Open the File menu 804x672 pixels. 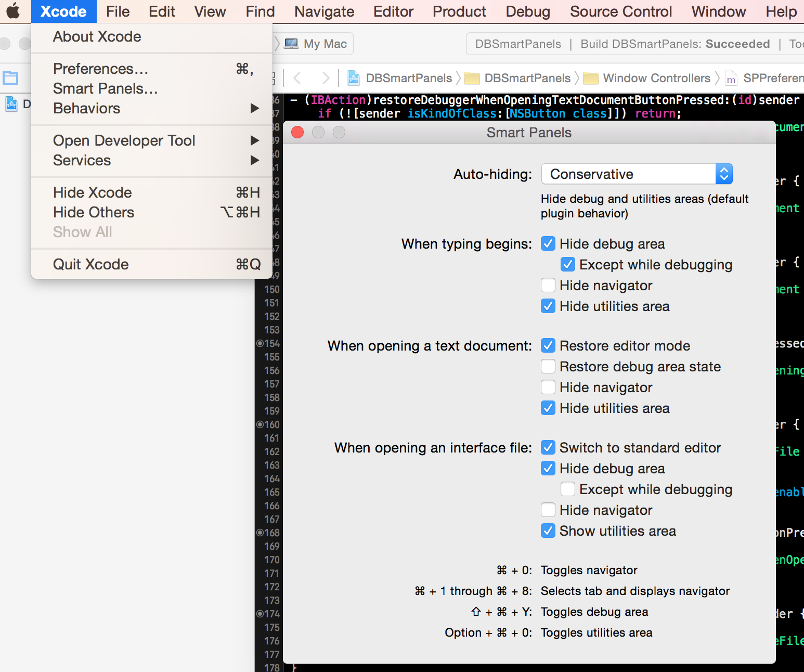point(118,11)
